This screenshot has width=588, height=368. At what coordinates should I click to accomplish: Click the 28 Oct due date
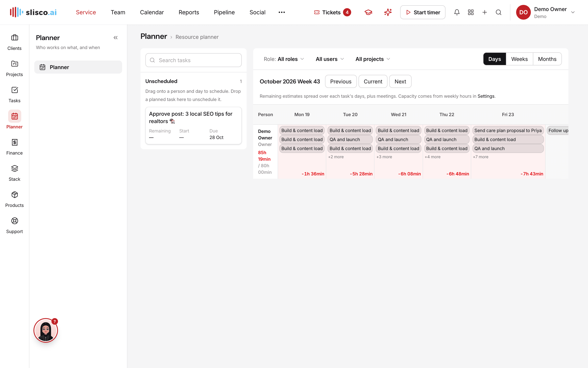point(216,137)
